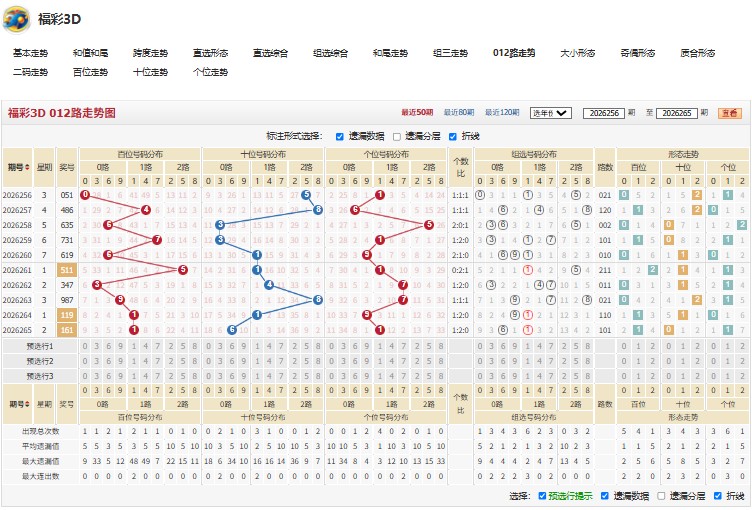Click draw number 486 in 奖号 column

click(x=67, y=210)
